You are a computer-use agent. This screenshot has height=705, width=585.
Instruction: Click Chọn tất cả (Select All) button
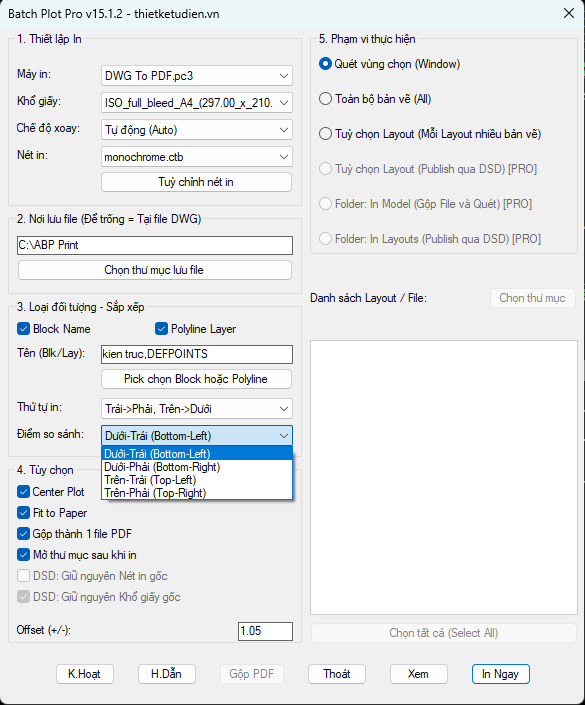click(444, 633)
